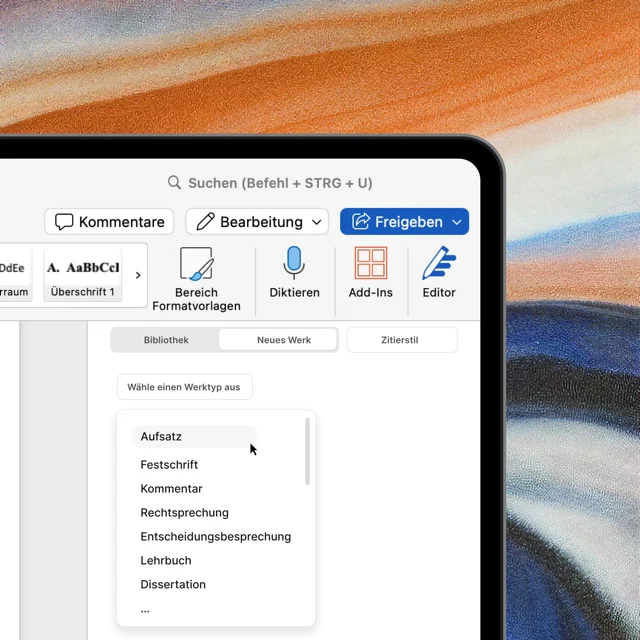Choose Festschrift in the list

(x=169, y=465)
